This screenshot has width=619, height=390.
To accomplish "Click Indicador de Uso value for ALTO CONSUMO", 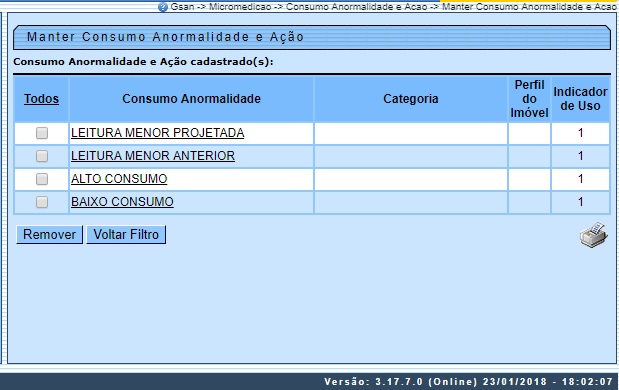I will (580, 179).
